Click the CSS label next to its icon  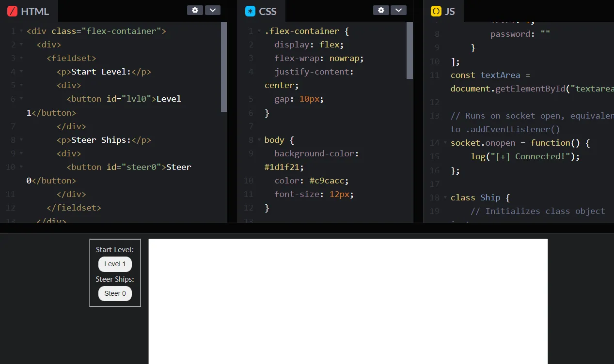[x=268, y=11]
